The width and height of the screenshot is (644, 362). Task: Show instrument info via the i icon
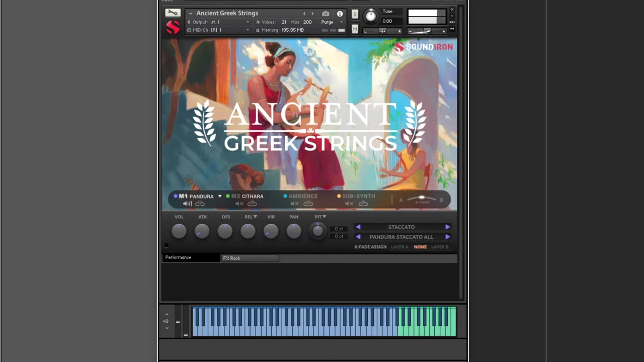pyautogui.click(x=340, y=14)
